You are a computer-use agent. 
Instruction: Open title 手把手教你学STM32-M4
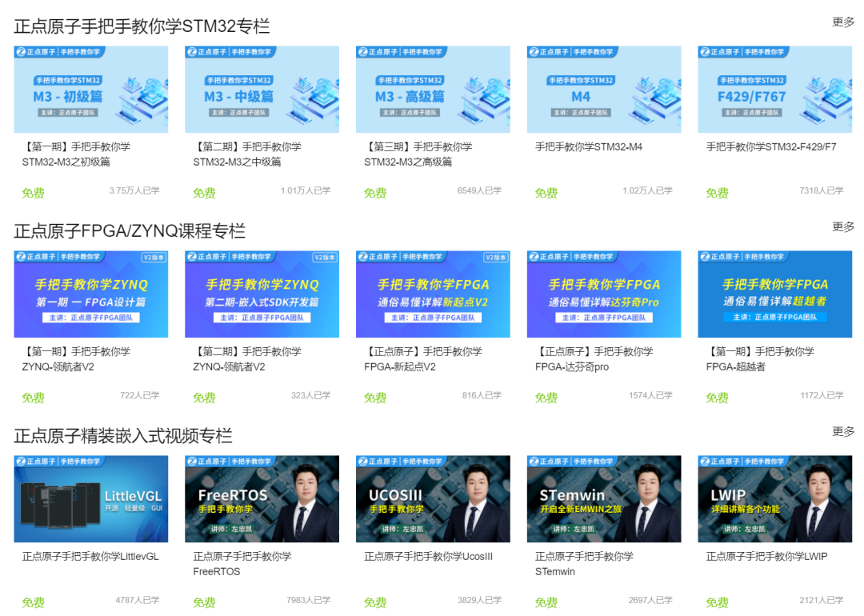pos(589,147)
